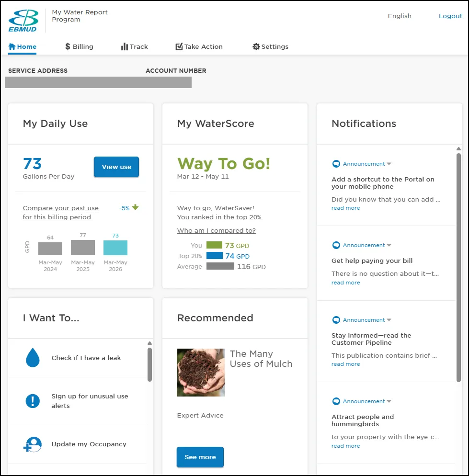Click the teal Mar-May 2026 usage bar

[115, 248]
